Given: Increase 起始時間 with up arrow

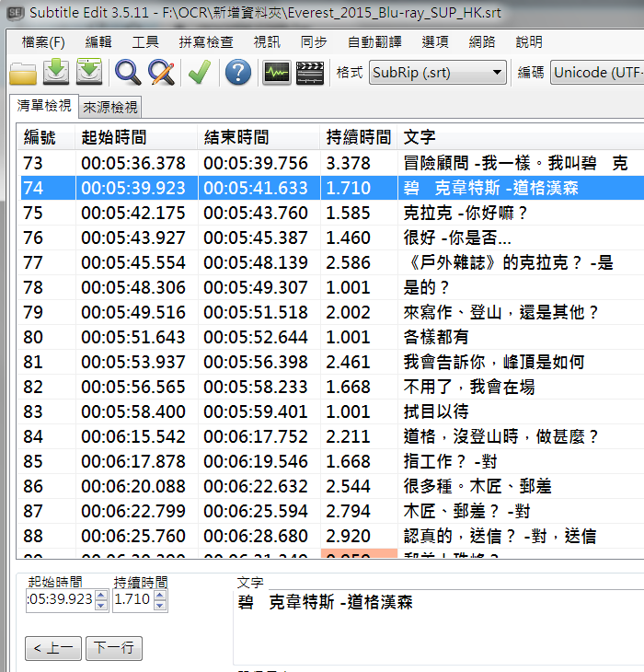Looking at the screenshot, I should [101, 595].
